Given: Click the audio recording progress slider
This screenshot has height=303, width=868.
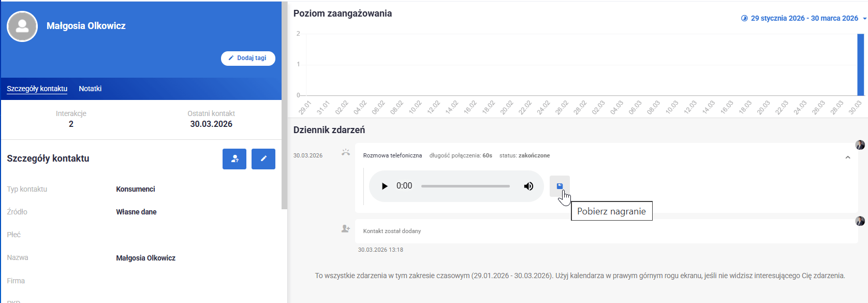Looking at the screenshot, I should [465, 186].
